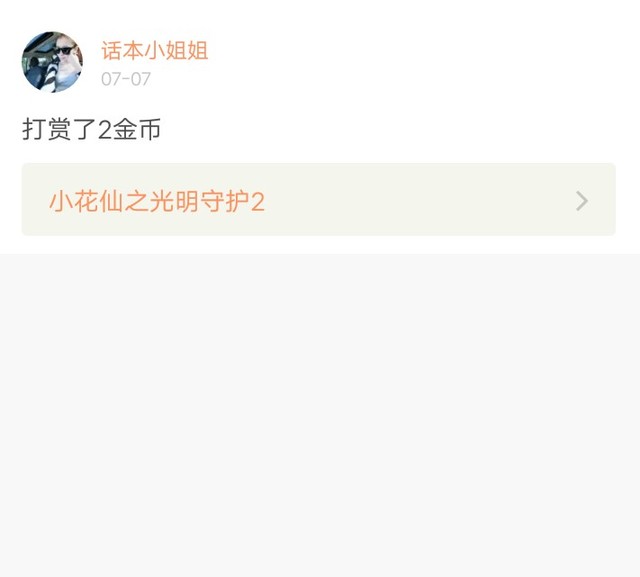Open the beige story card
Image resolution: width=640 pixels, height=577 pixels.
[318, 199]
